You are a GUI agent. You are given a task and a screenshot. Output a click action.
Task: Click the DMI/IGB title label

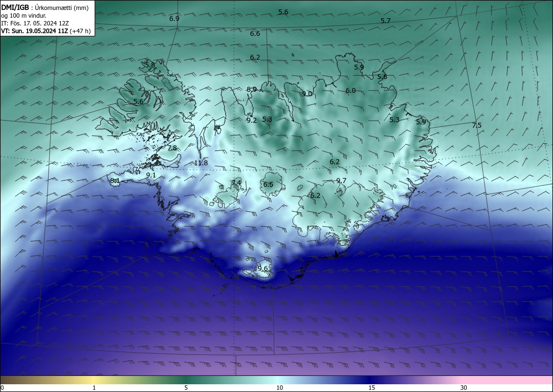tap(15, 8)
